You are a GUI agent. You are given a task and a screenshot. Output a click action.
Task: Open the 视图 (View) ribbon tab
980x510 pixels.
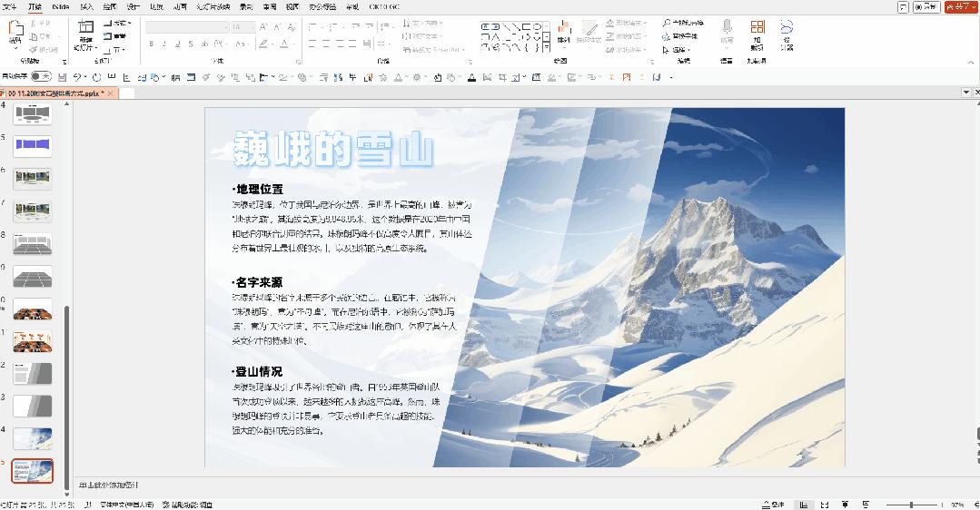tap(292, 7)
